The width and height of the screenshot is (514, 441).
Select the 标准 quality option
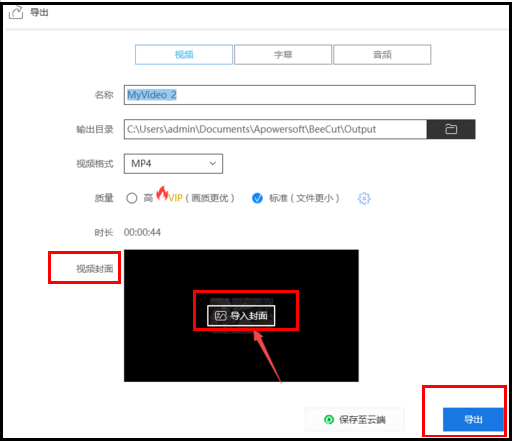click(x=257, y=198)
